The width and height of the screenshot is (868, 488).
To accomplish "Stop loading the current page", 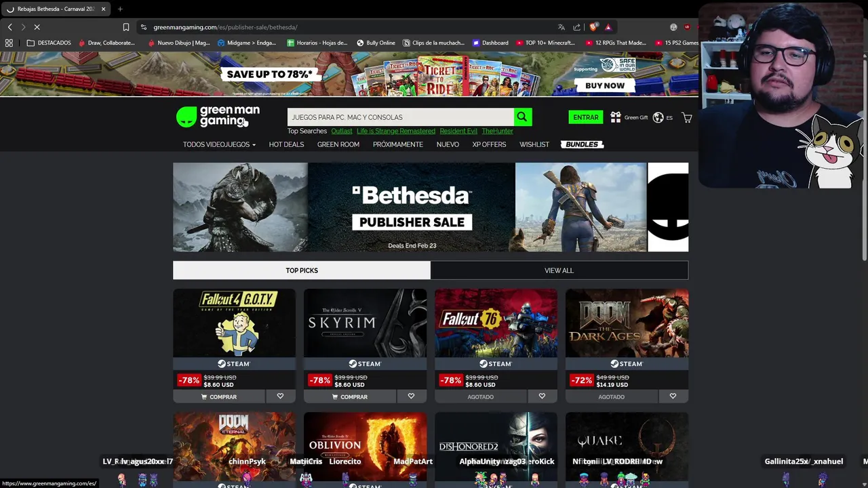I will click(37, 27).
